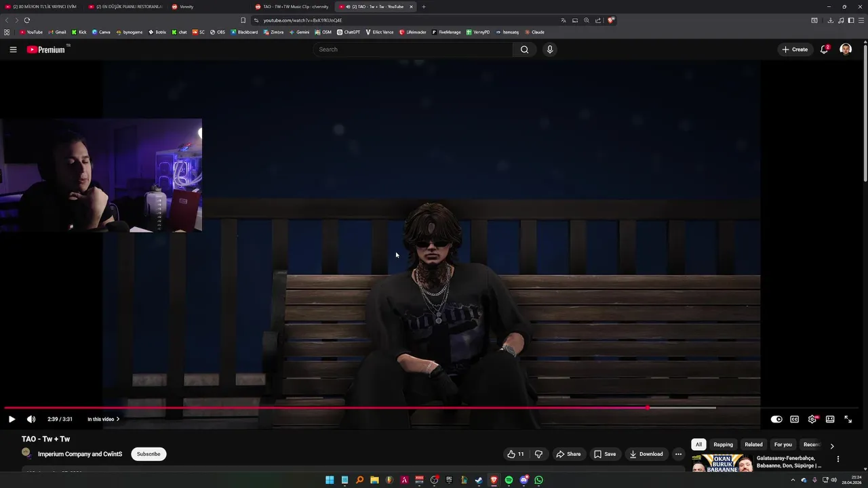Switch to EN DÜŞÜK PUANLI RESTORANLAR tab
The height and width of the screenshot is (488, 868).
(125, 7)
